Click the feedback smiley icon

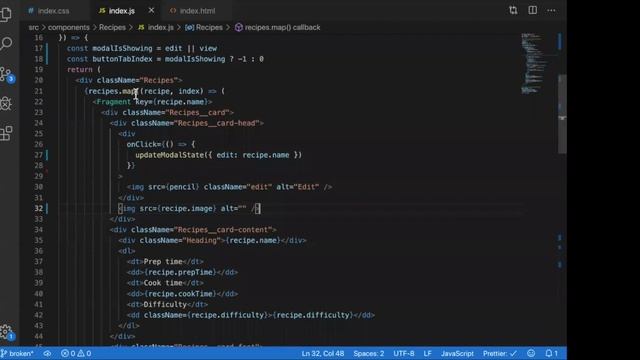pos(531,353)
